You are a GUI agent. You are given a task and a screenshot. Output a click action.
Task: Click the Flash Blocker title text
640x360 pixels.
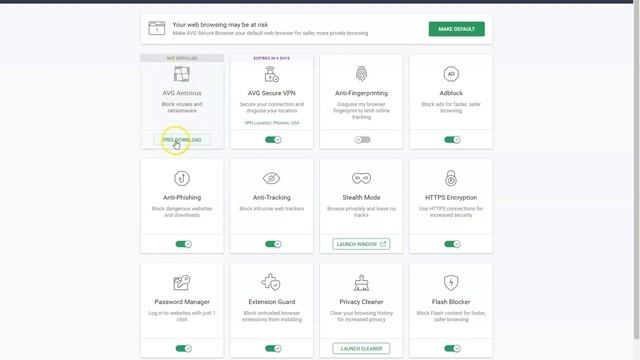(x=451, y=302)
